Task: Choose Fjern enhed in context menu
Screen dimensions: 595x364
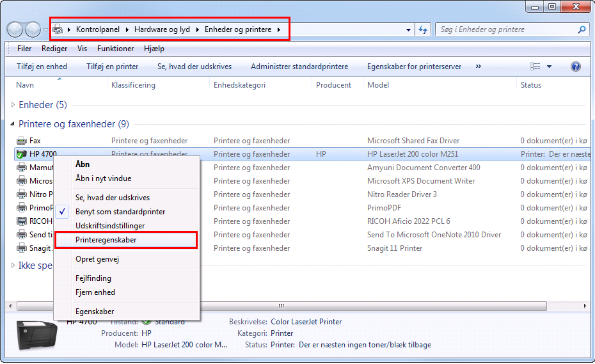Action: pos(127,292)
